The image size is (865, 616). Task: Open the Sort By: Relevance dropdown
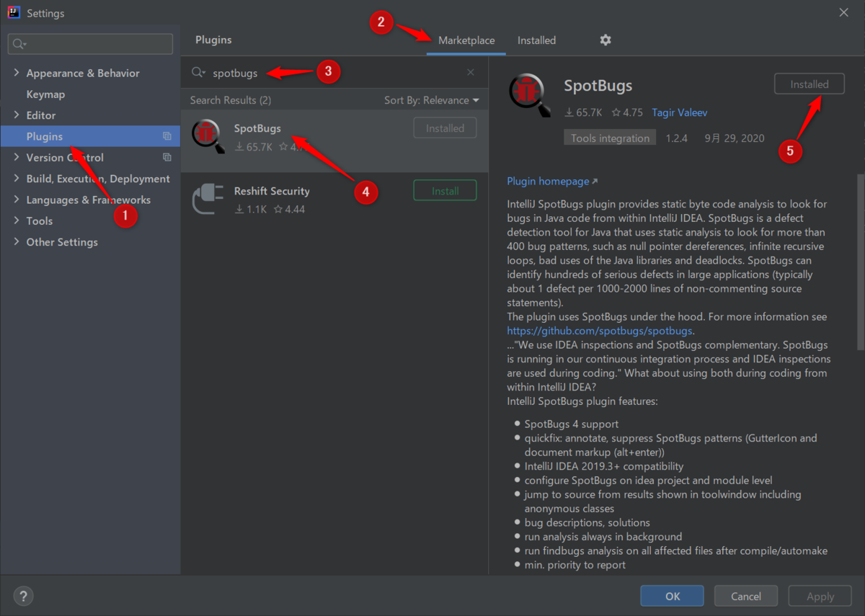point(431,99)
